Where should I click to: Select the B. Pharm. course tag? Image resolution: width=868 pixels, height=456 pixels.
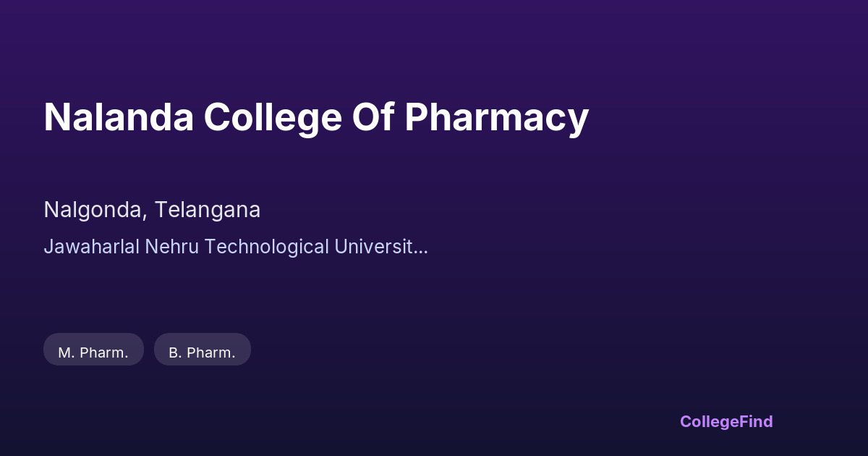tap(202, 352)
